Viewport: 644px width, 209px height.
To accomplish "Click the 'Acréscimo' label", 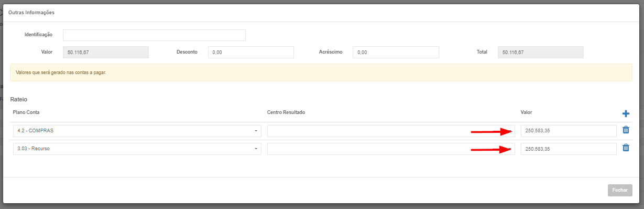I will coord(331,53).
